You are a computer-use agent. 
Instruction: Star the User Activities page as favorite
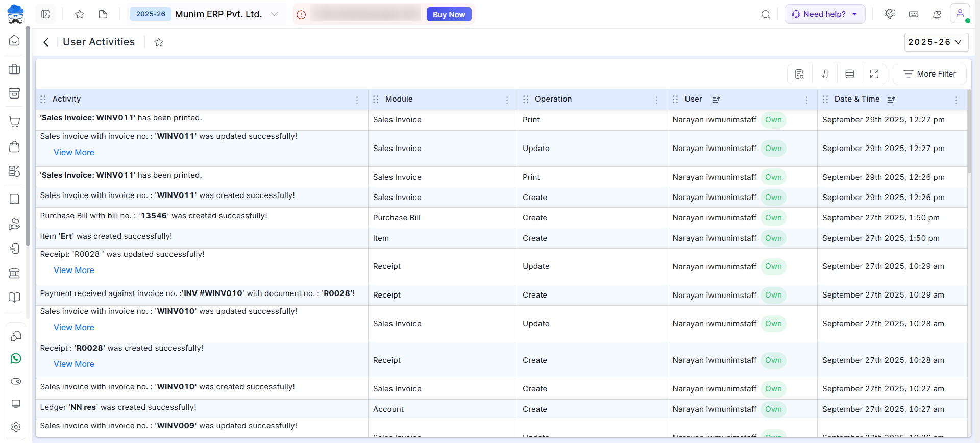coord(159,42)
